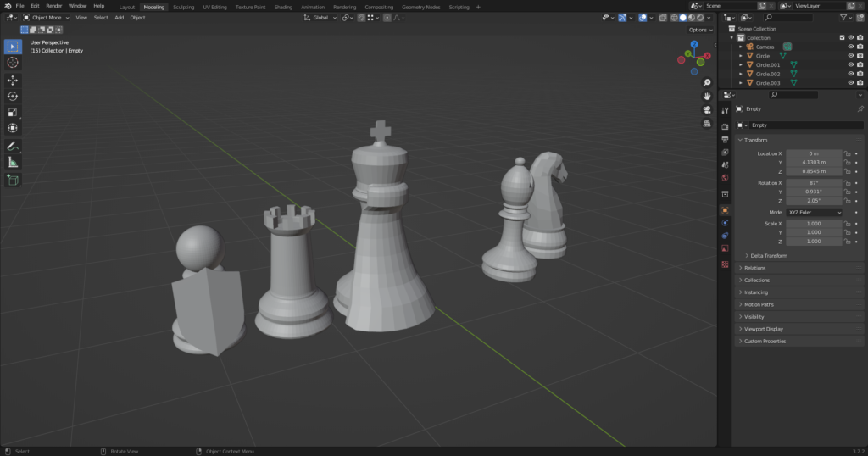Screen dimensions: 868x456
Task: Expand the Relations panel
Action: click(x=754, y=268)
